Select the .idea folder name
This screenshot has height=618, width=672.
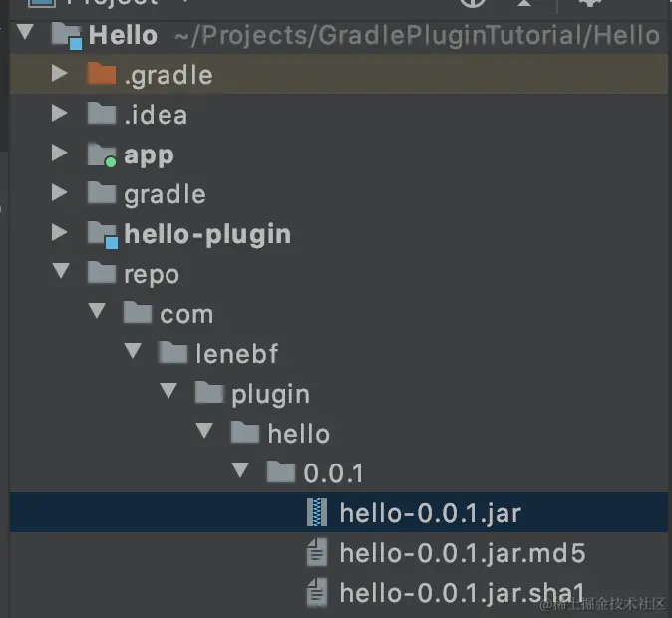156,115
